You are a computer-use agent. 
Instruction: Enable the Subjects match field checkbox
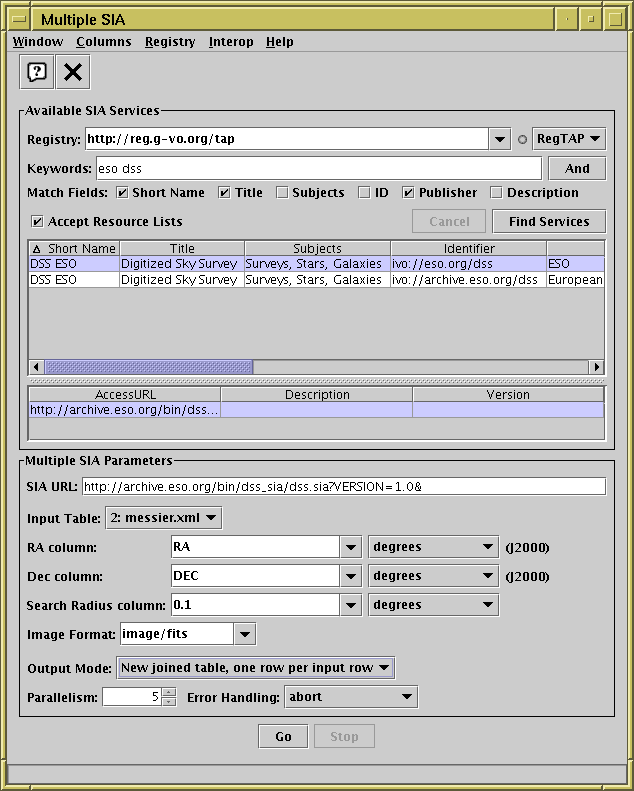click(282, 193)
